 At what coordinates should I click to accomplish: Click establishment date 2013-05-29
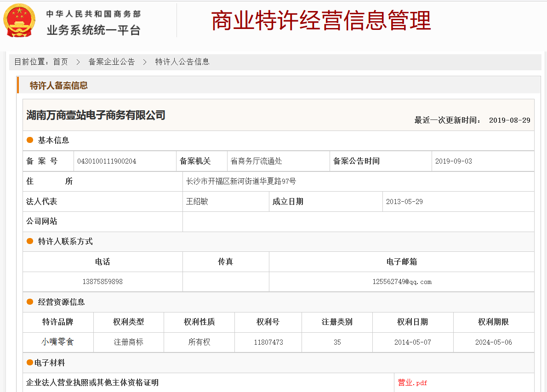pos(405,202)
